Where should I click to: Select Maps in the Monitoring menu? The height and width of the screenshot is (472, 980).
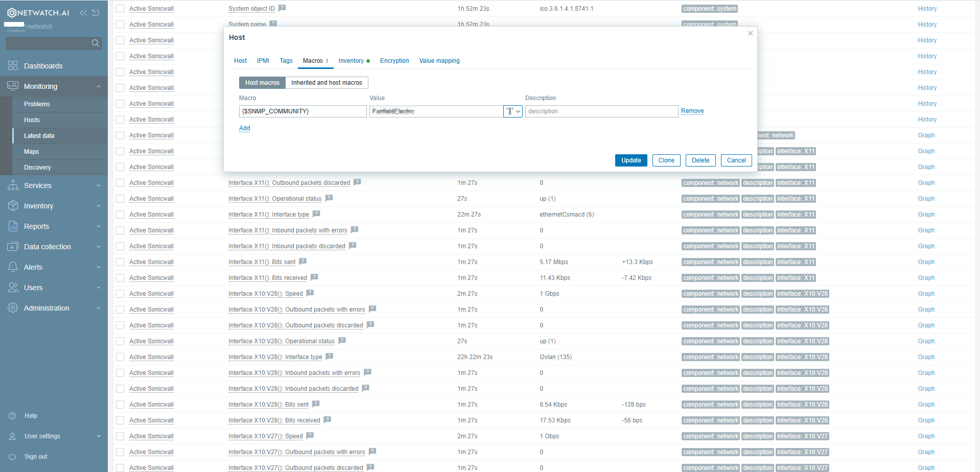31,151
